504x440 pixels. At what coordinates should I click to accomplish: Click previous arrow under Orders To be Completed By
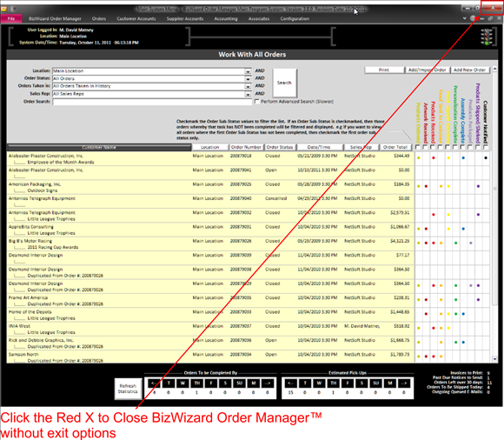click(155, 383)
